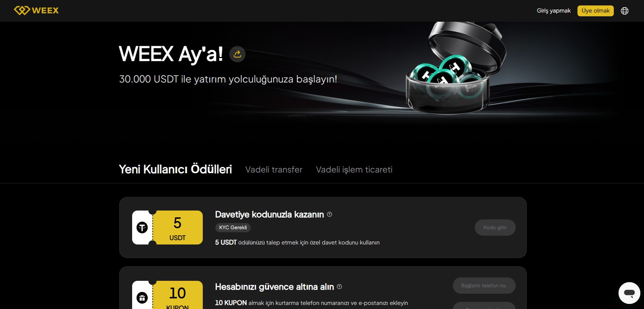This screenshot has width=644, height=309.
Task: Click info icon next to Davetiye kodunuzla kazanın
Action: 329,214
